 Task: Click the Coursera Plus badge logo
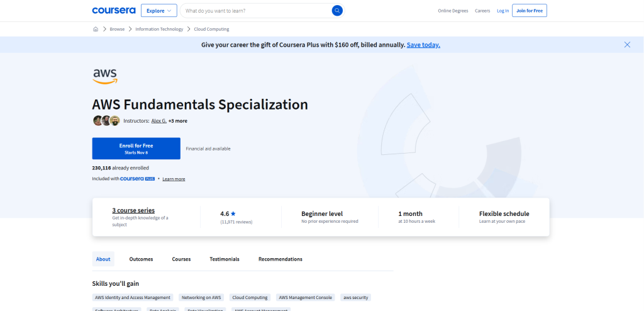pyautogui.click(x=138, y=179)
